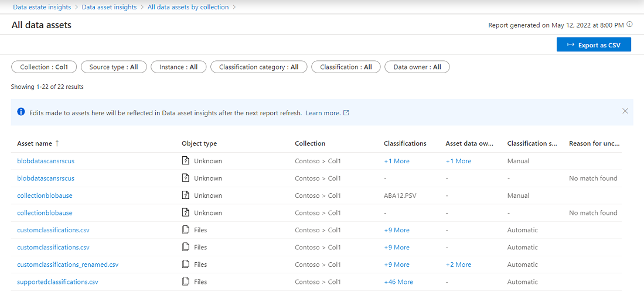Dismiss the info banner with the X icon

pyautogui.click(x=625, y=111)
